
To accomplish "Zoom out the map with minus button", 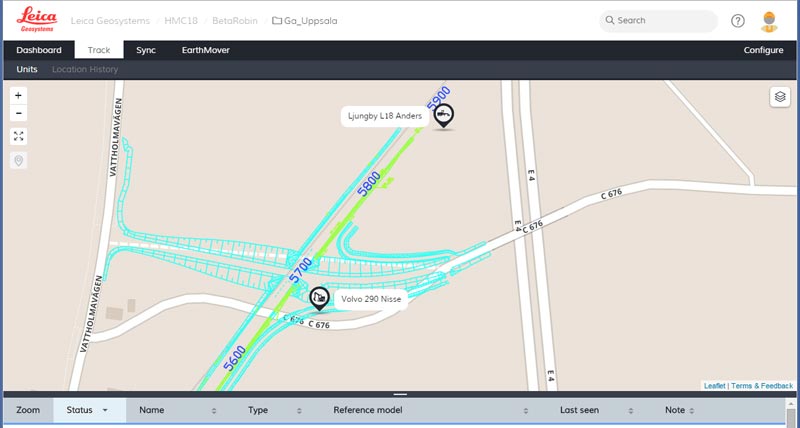I will (x=18, y=113).
